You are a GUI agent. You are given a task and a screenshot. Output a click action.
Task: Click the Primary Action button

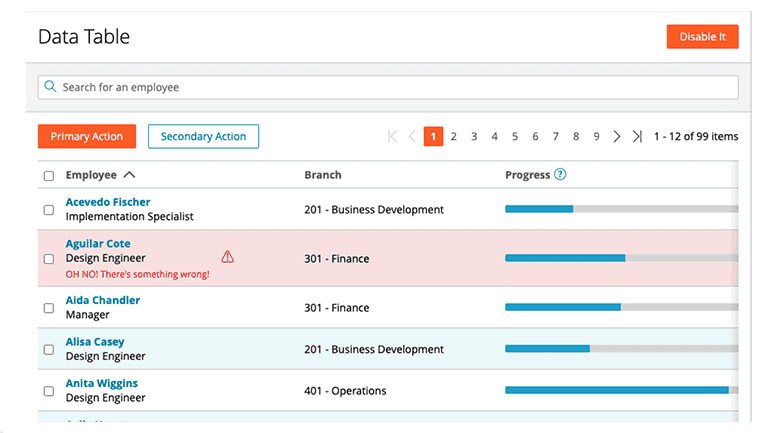tap(87, 136)
